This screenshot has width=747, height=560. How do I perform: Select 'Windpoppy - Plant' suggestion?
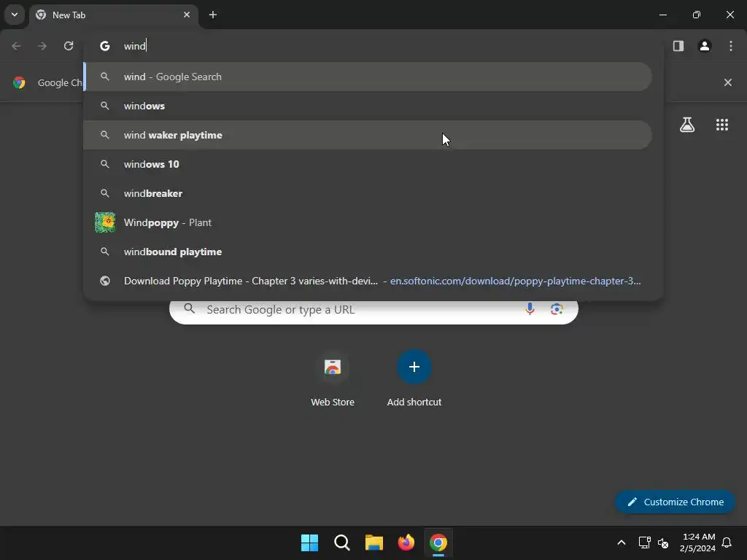pyautogui.click(x=368, y=222)
